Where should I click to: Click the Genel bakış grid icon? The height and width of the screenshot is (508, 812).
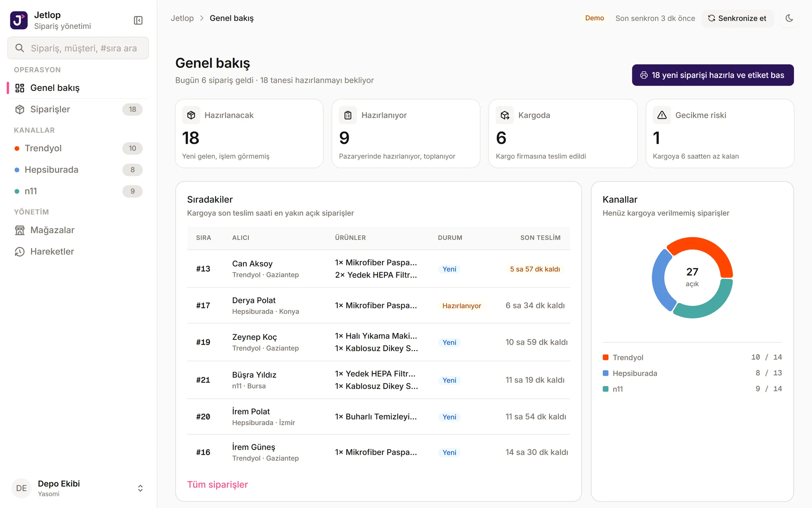click(x=20, y=88)
